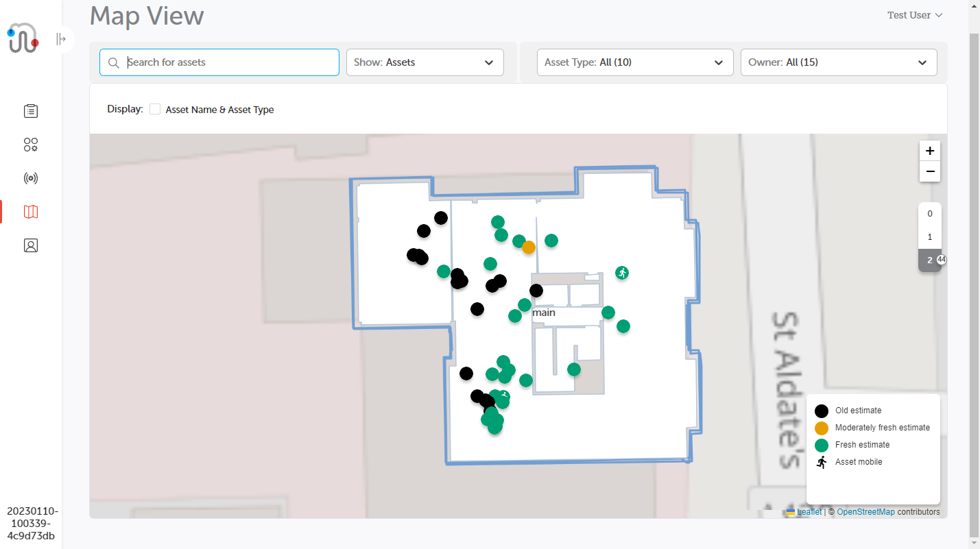The image size is (980, 549).
Task: Switch to floor 1 on level selector
Action: click(929, 237)
